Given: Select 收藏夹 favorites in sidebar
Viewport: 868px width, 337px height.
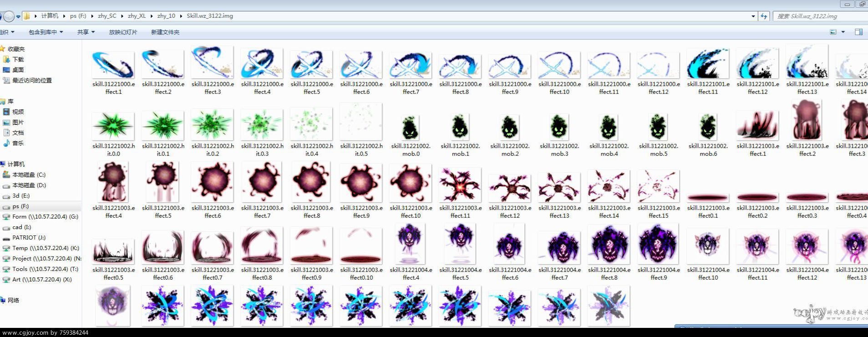Looking at the screenshot, I should click(16, 49).
